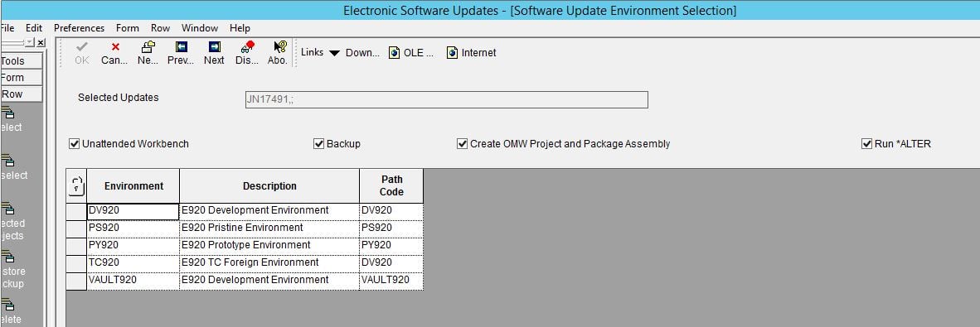
Task: Click the Tools tab in sidebar
Action: click(x=22, y=61)
